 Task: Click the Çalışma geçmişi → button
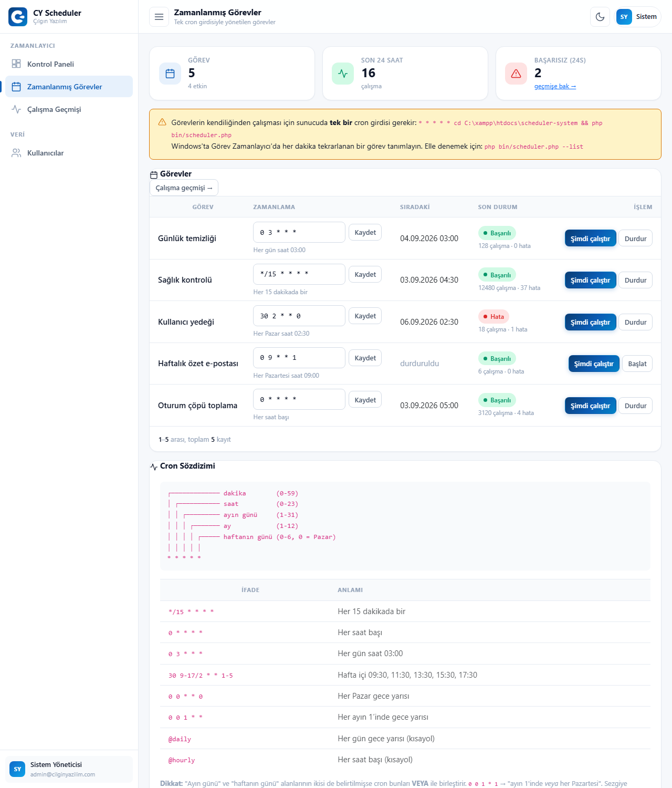click(184, 188)
